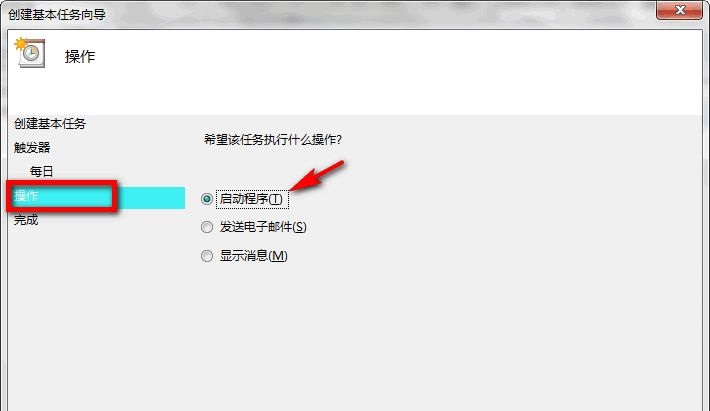Jump to the 完成 wizard step
This screenshot has height=411, width=710.
(26, 220)
